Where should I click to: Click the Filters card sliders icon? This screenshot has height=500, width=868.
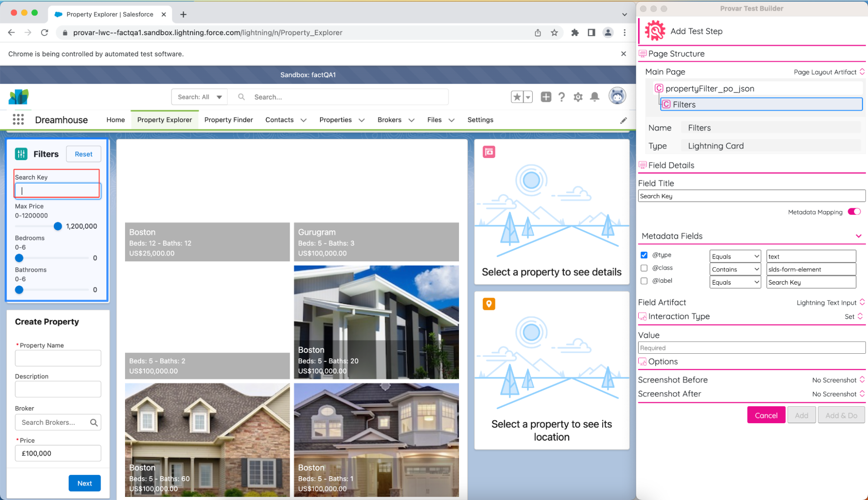point(21,154)
